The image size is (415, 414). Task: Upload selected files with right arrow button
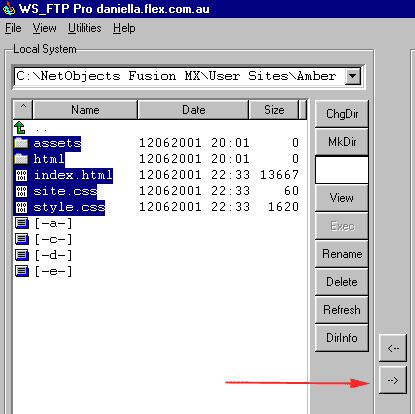point(393,380)
